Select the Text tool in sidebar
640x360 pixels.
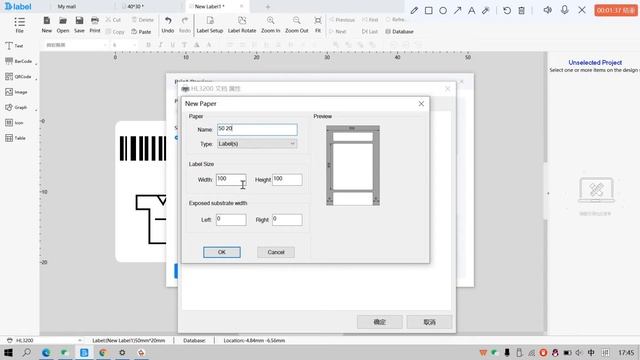14,46
